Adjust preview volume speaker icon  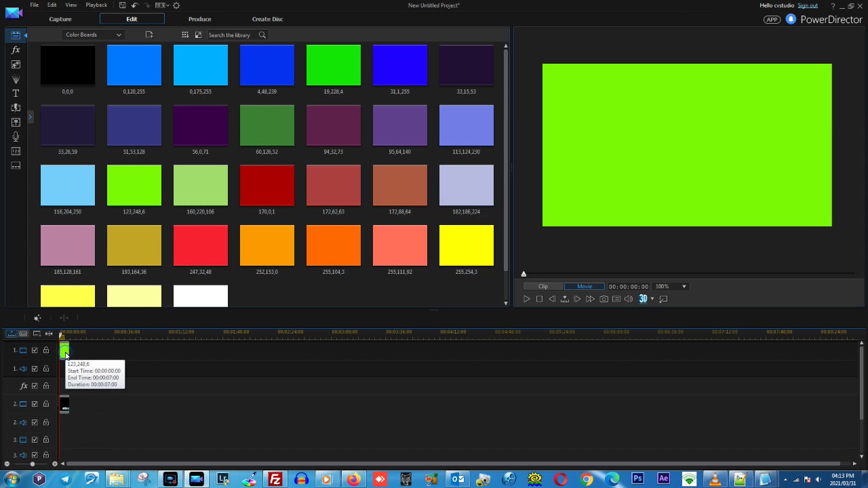click(629, 299)
